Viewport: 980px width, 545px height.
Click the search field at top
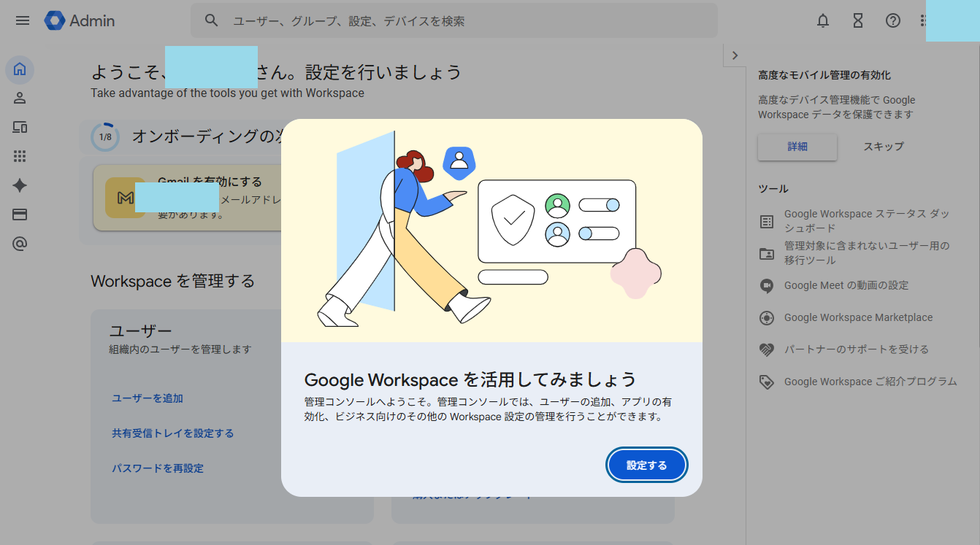pos(453,21)
